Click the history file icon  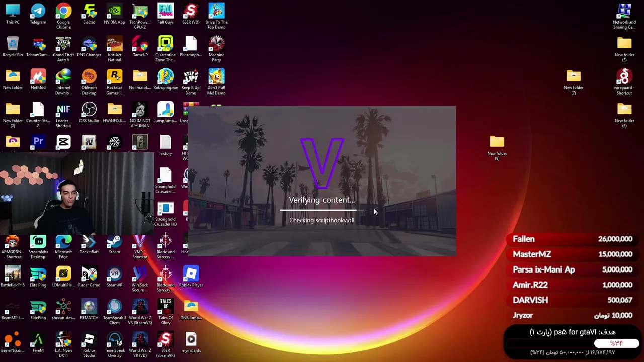[x=166, y=145]
